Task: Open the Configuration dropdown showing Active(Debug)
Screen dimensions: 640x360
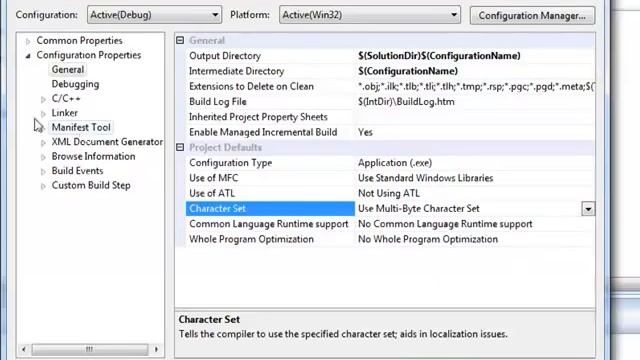Action: pyautogui.click(x=154, y=15)
